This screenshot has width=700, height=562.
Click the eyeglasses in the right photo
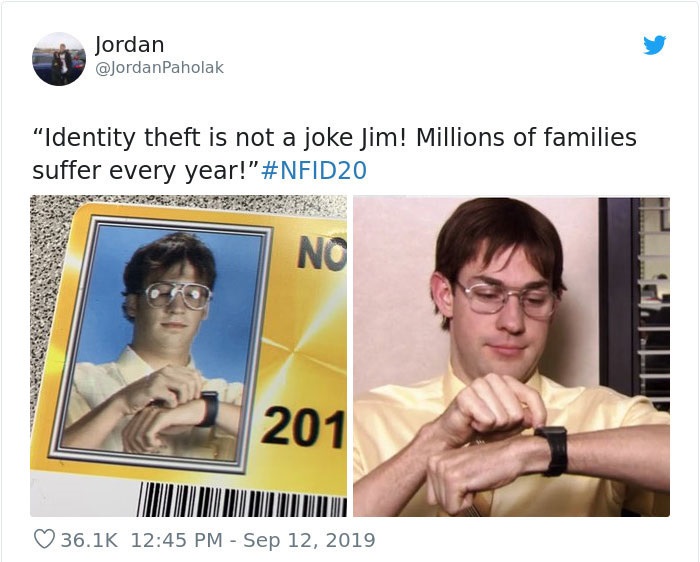[x=505, y=297]
